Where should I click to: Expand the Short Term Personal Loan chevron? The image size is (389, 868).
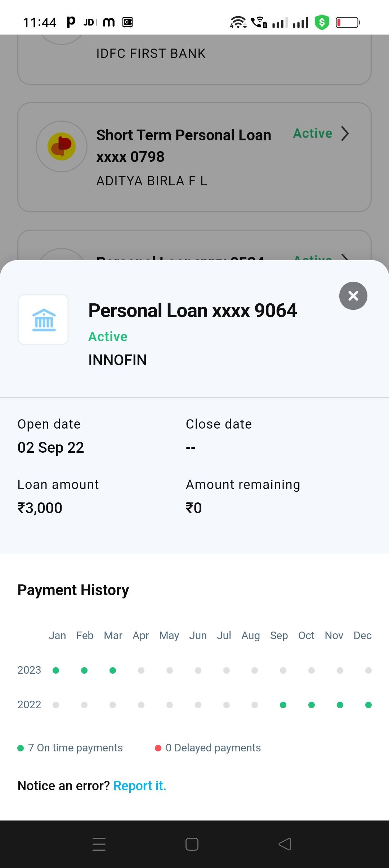click(x=345, y=134)
